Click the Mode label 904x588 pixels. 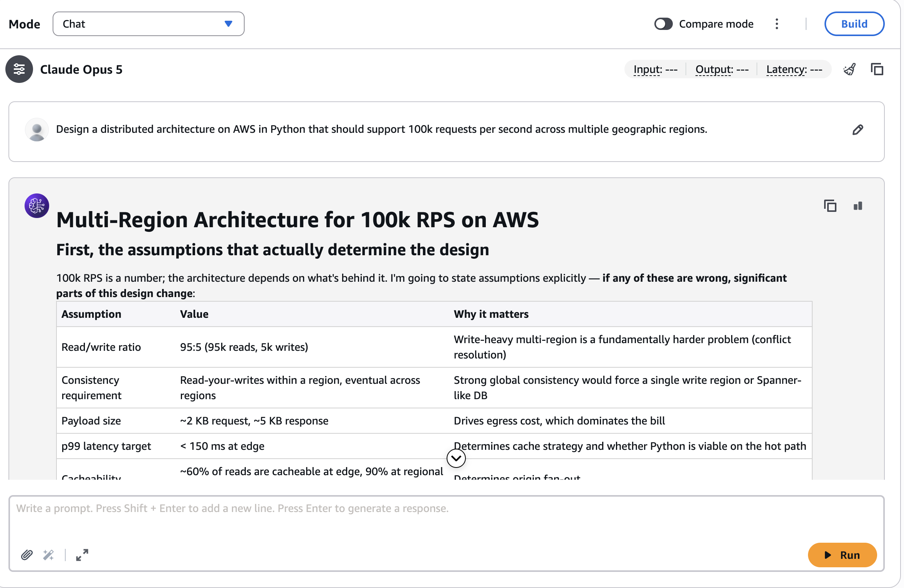pyautogui.click(x=25, y=24)
